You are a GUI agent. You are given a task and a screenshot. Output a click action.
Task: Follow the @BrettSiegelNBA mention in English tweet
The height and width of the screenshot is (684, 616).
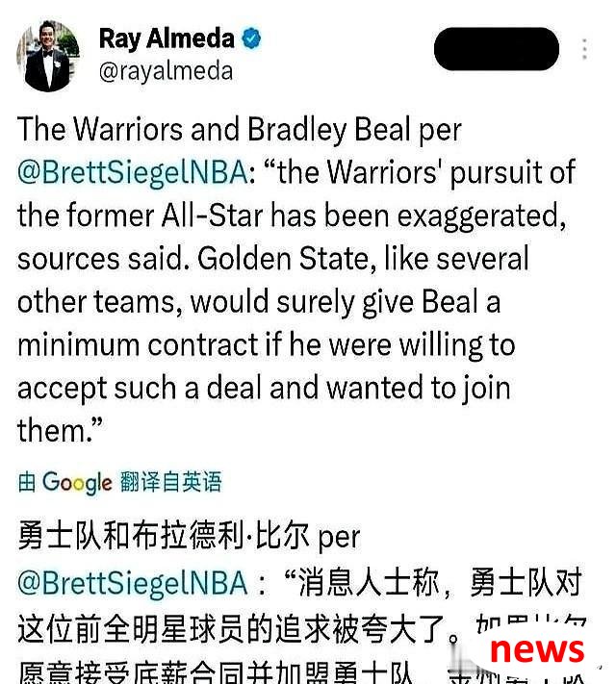pos(133,172)
